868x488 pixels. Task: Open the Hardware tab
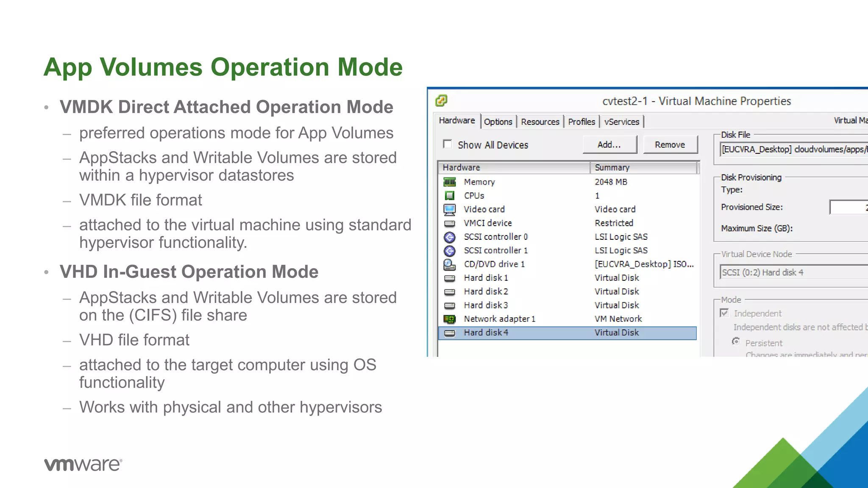pyautogui.click(x=457, y=121)
